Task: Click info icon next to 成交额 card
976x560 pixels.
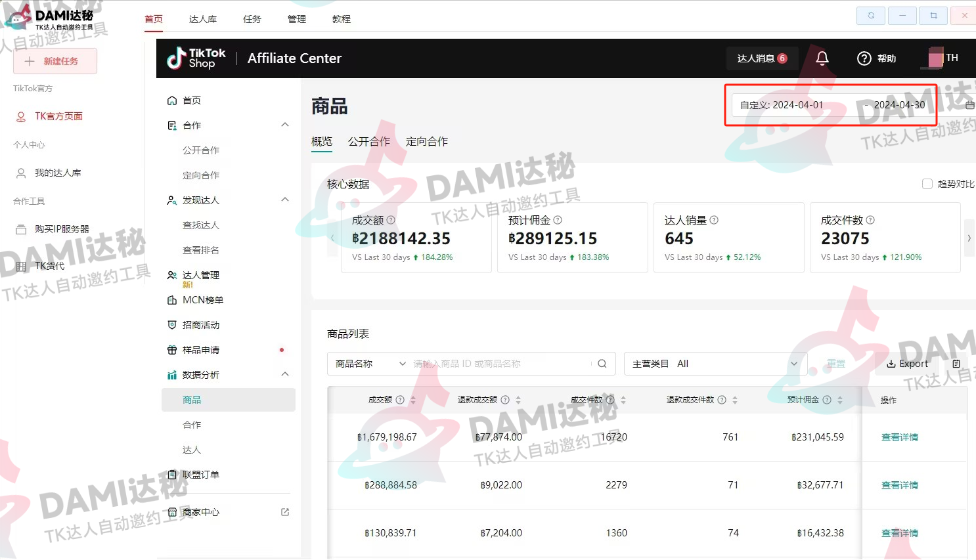Action: (391, 221)
